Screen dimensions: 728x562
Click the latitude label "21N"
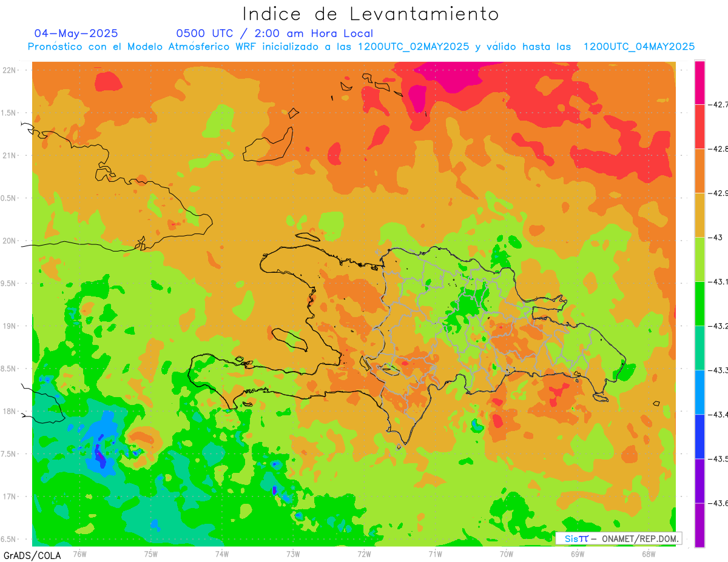(8, 156)
